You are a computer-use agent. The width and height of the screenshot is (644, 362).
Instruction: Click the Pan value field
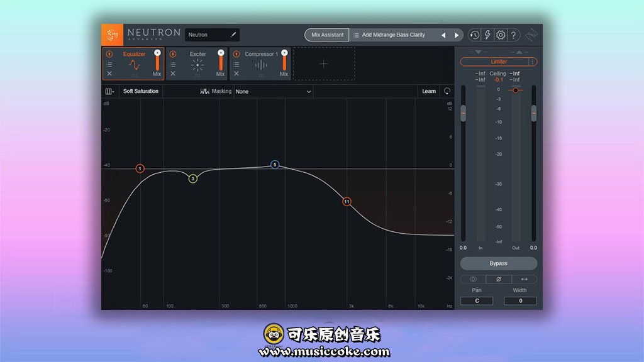click(477, 301)
